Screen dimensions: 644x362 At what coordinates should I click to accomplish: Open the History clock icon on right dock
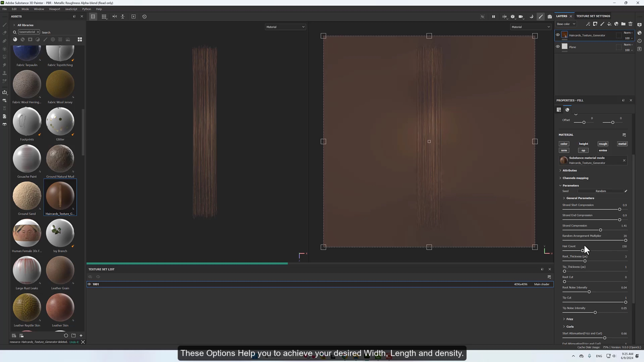coord(639,41)
